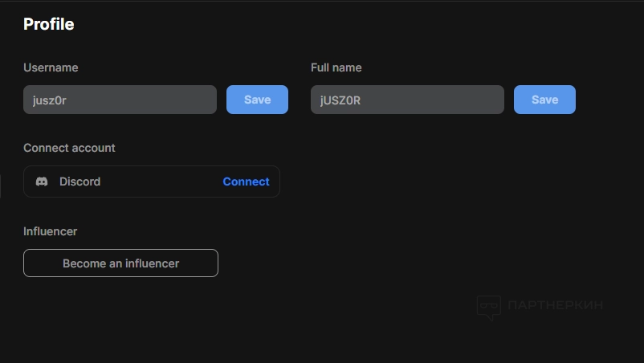Click the collapsed panel sliver at left edge
Image resolution: width=644 pixels, height=363 pixels.
1,185
